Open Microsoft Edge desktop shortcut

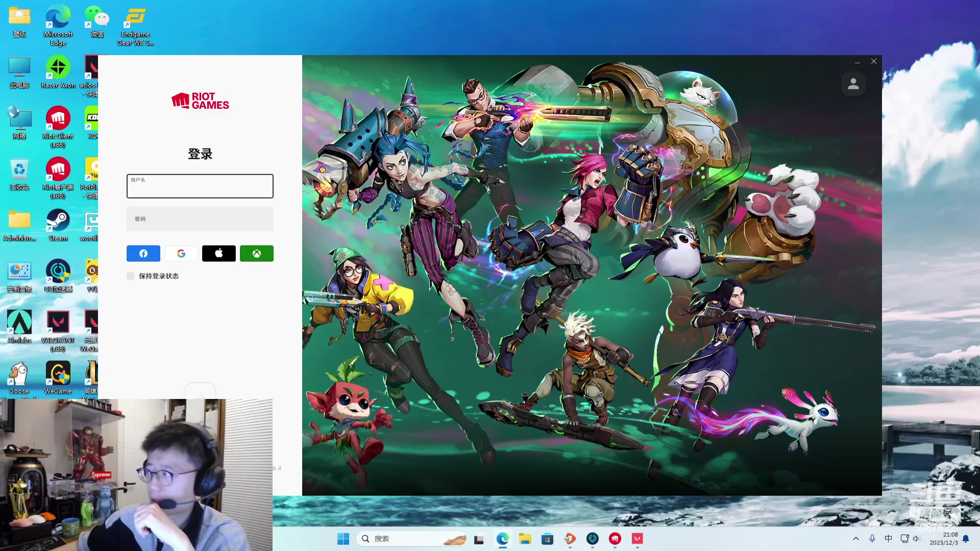click(x=58, y=26)
